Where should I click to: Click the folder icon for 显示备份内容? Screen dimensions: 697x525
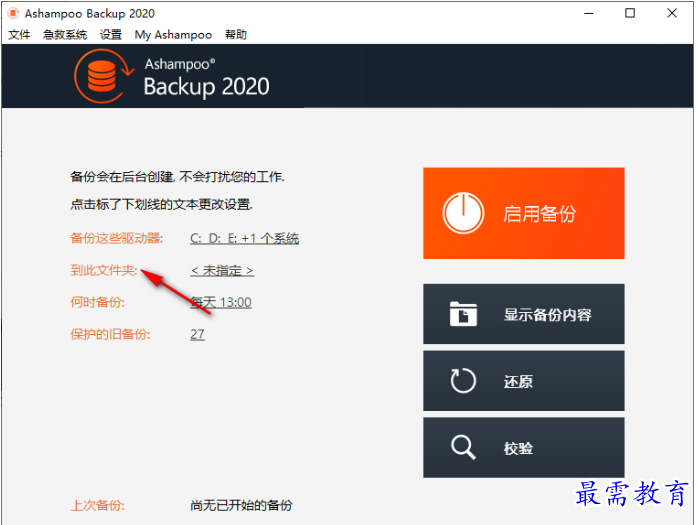click(463, 314)
